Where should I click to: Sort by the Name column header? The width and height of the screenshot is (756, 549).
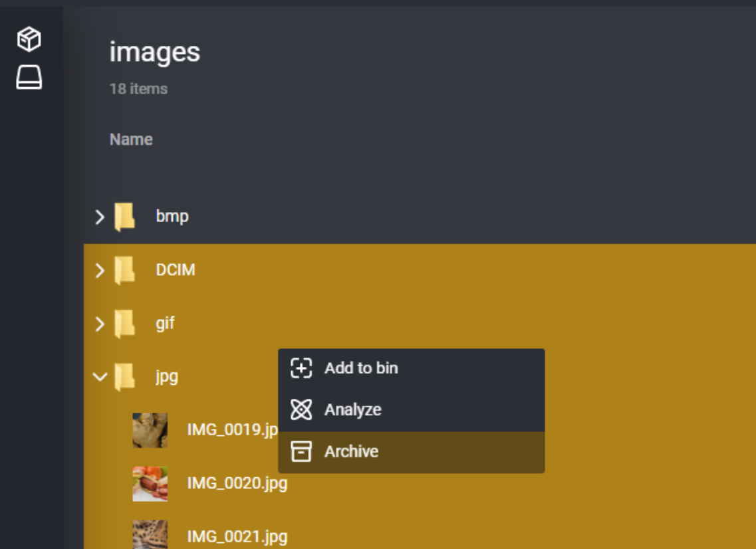pos(131,140)
